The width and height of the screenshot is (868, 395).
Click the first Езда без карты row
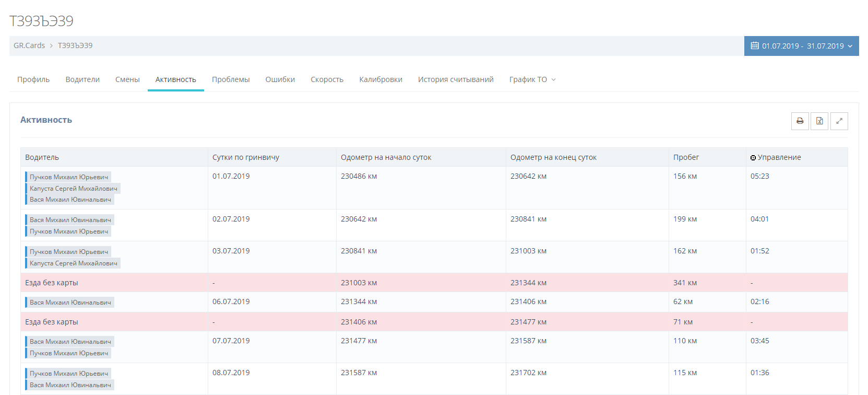pyautogui.click(x=52, y=283)
